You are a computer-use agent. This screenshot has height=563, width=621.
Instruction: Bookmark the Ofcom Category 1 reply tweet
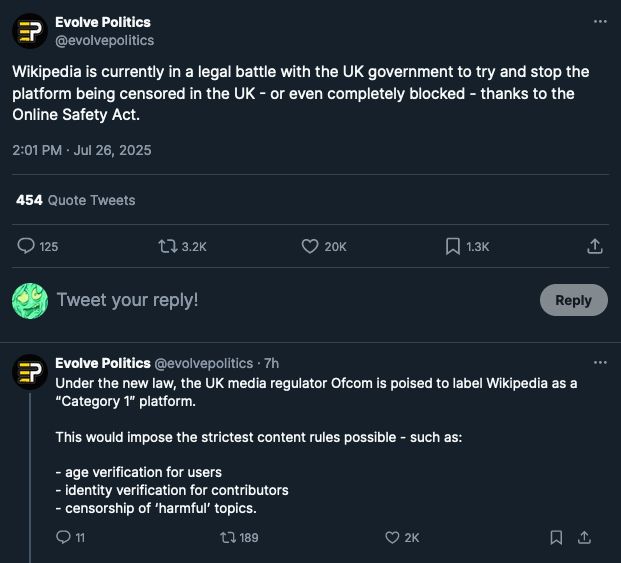point(556,537)
